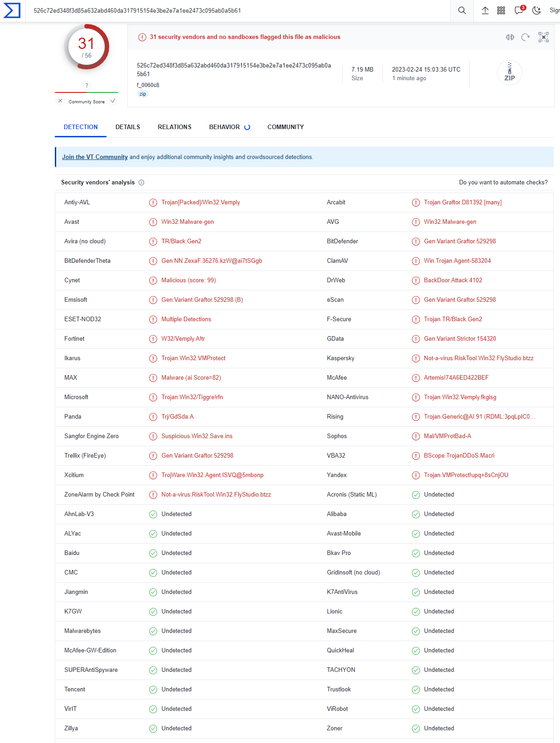This screenshot has width=560, height=743.
Task: Click Trojan.Win32.VMProtect from Ikarus
Action: point(193,358)
